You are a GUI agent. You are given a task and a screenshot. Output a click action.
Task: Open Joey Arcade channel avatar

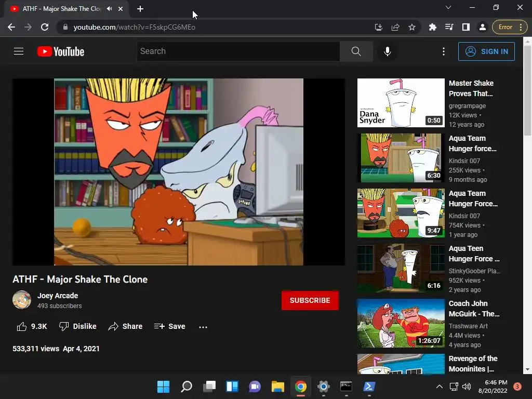pyautogui.click(x=22, y=300)
